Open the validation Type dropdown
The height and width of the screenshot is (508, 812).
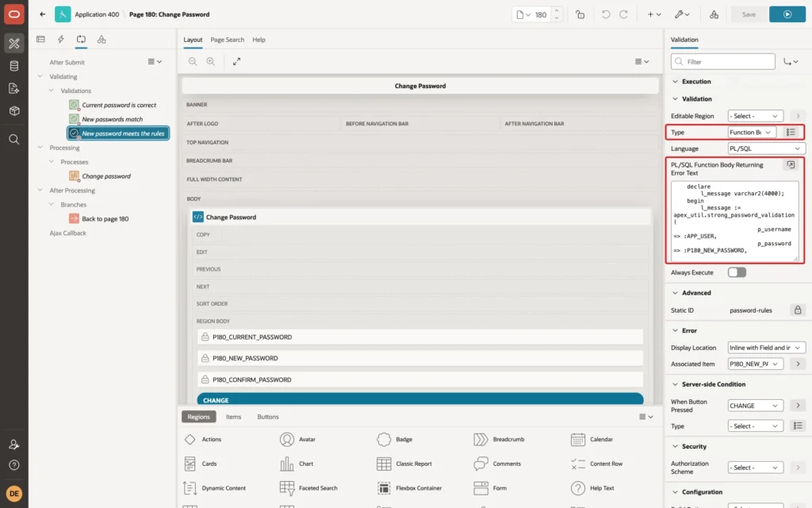pyautogui.click(x=752, y=133)
